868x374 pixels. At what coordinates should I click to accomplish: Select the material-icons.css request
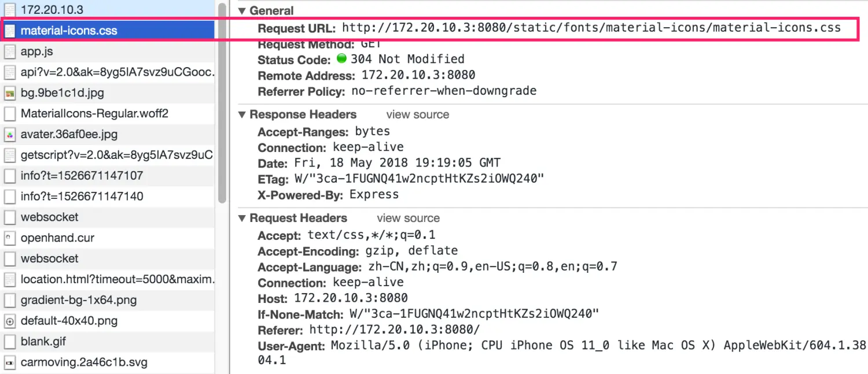[69, 31]
